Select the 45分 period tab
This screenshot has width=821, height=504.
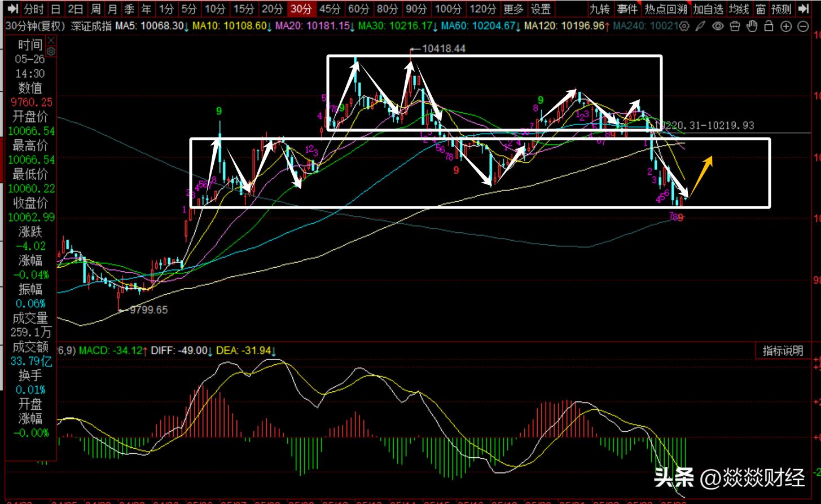[330, 9]
